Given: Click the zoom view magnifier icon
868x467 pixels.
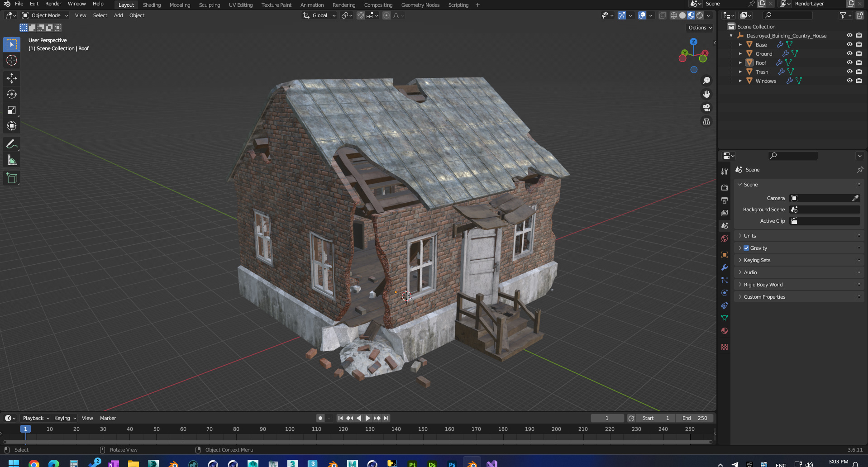Looking at the screenshot, I should [x=706, y=81].
